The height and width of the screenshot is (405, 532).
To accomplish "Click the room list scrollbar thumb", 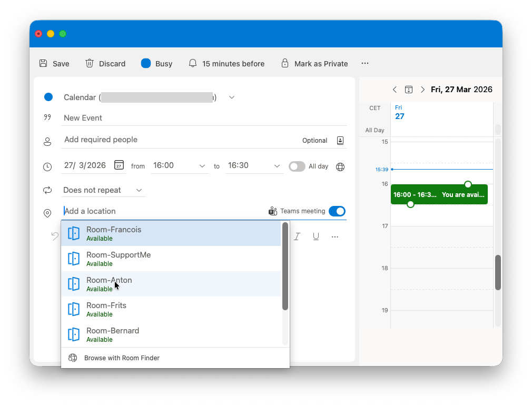I will click(285, 266).
